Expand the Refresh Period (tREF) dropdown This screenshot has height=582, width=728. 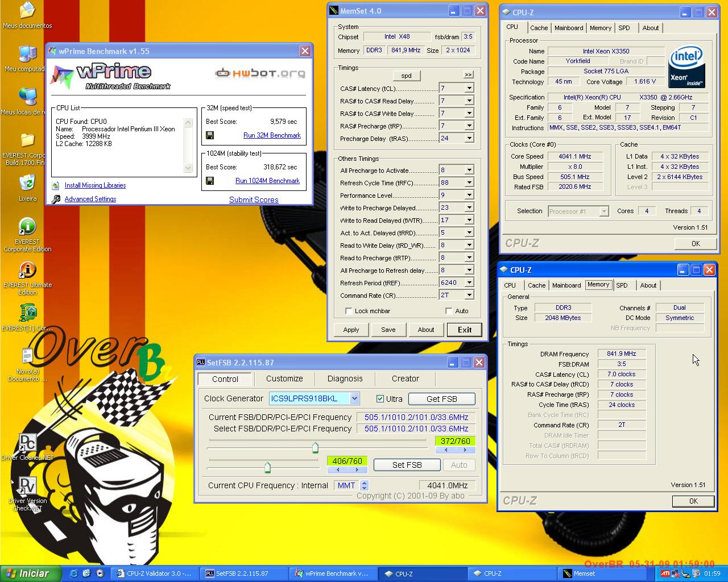(469, 282)
